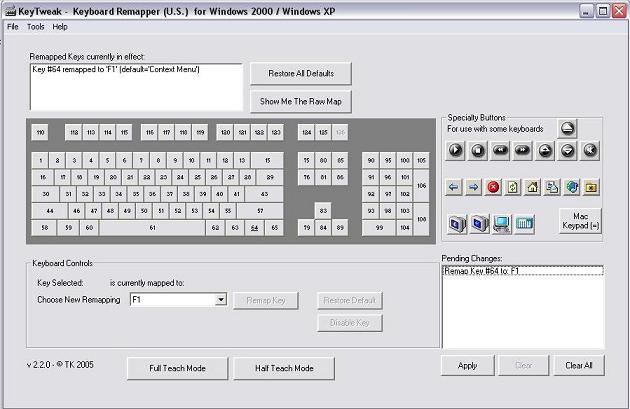Select keyboard key 62
The image size is (630, 409).
[x=215, y=228]
